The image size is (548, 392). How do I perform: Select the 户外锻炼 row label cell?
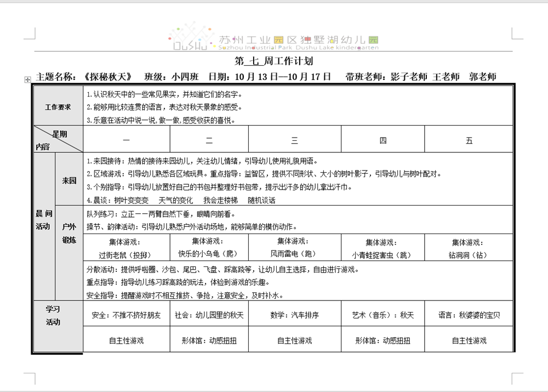[x=69, y=232]
